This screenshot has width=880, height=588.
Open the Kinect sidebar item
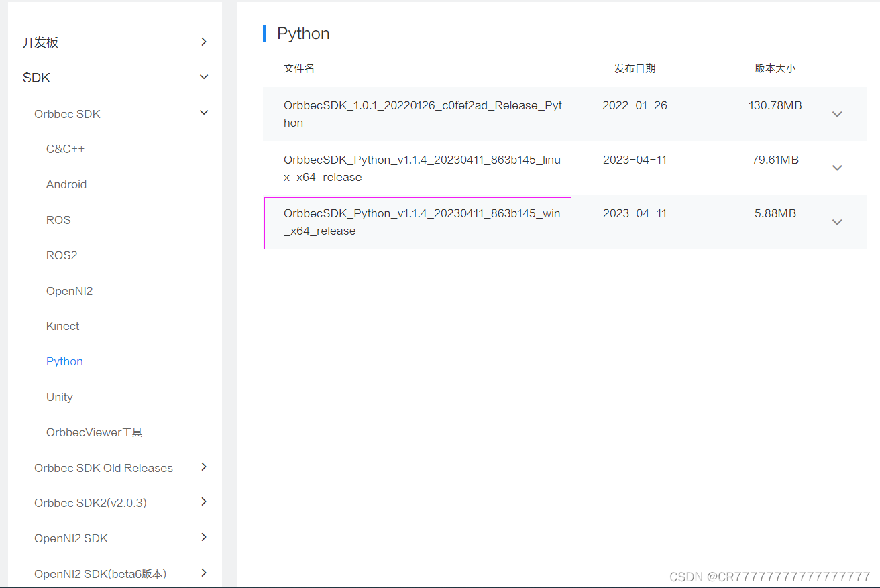pos(62,326)
